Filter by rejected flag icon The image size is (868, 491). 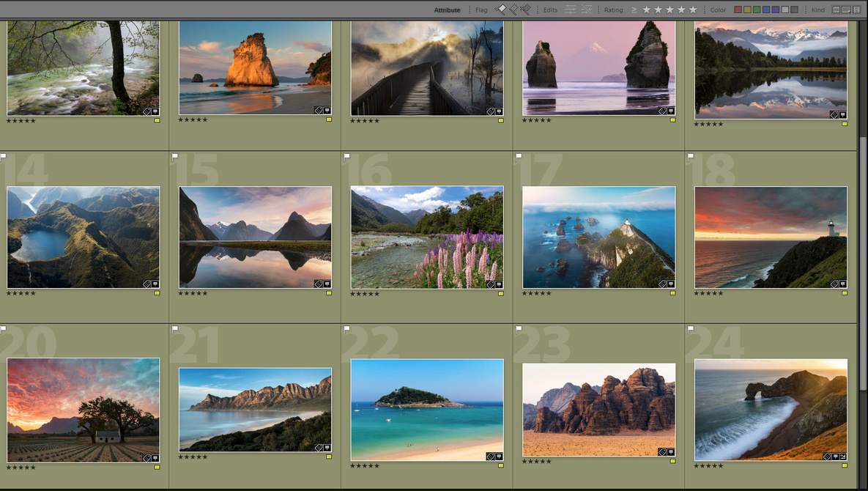click(x=525, y=10)
